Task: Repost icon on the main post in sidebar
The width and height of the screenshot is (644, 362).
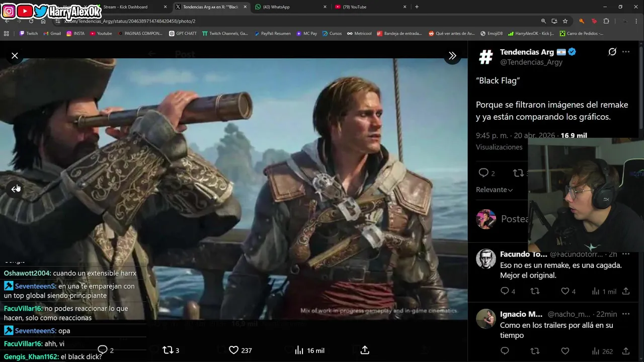Action: pyautogui.click(x=518, y=173)
